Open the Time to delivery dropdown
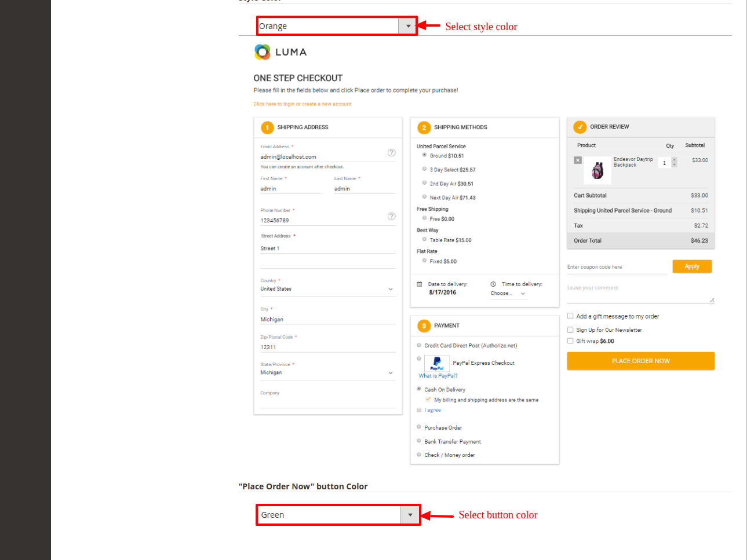Viewport: 747px width, 560px height. point(508,294)
